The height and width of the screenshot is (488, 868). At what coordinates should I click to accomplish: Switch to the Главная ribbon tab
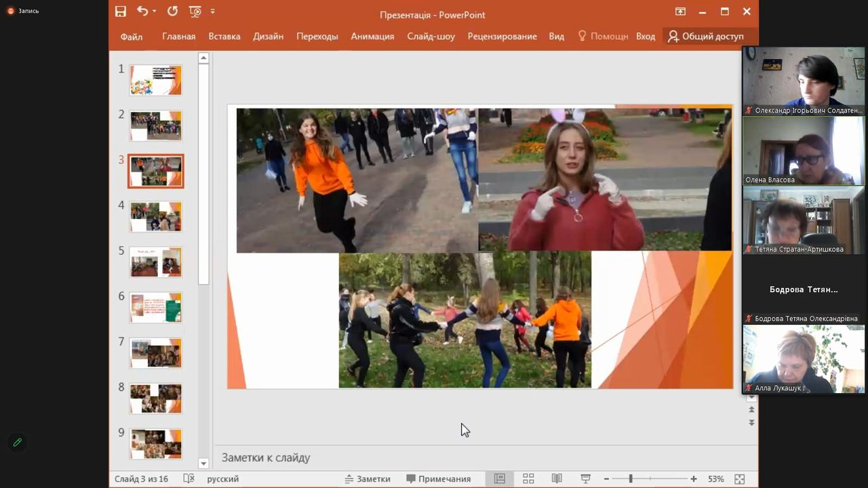point(179,37)
